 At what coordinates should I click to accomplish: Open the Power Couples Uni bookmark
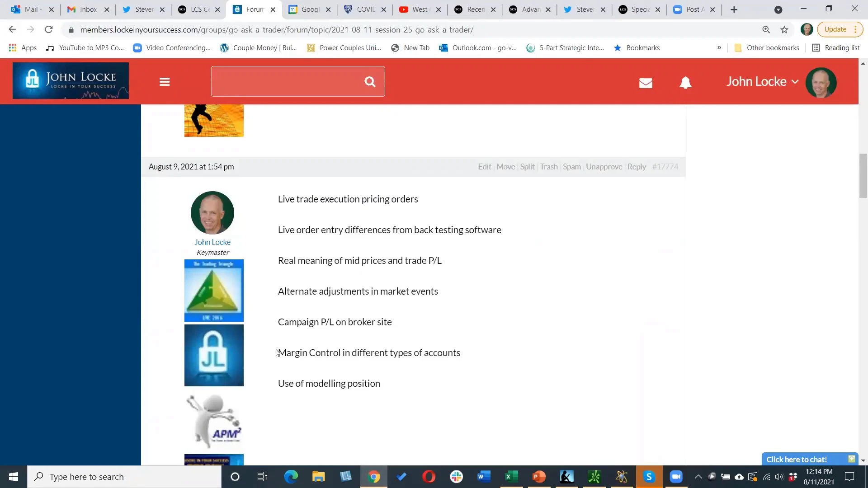[344, 48]
